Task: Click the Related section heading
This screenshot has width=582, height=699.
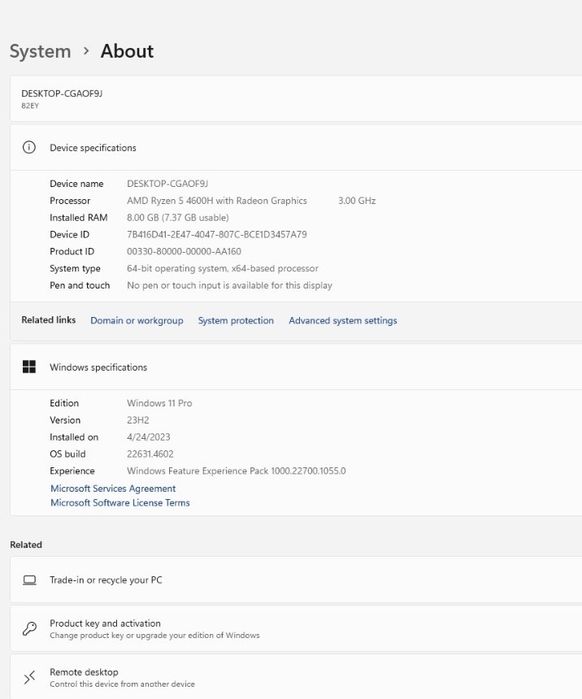Action: [26, 545]
